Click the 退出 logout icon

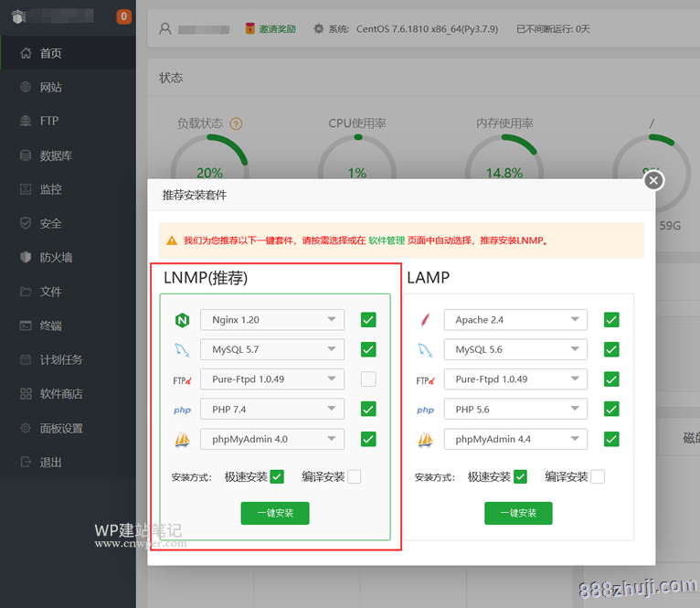(x=26, y=462)
